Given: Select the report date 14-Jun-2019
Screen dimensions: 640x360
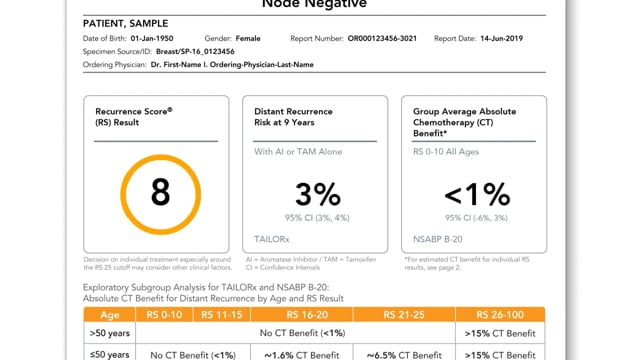Looking at the screenshot, I should click(x=501, y=38).
